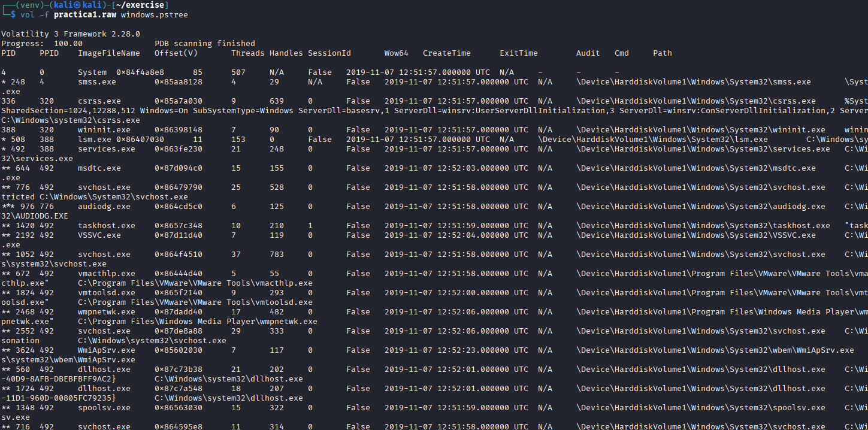Click the Volatility 3 Framework version line
The height and width of the screenshot is (430, 868).
coord(71,34)
